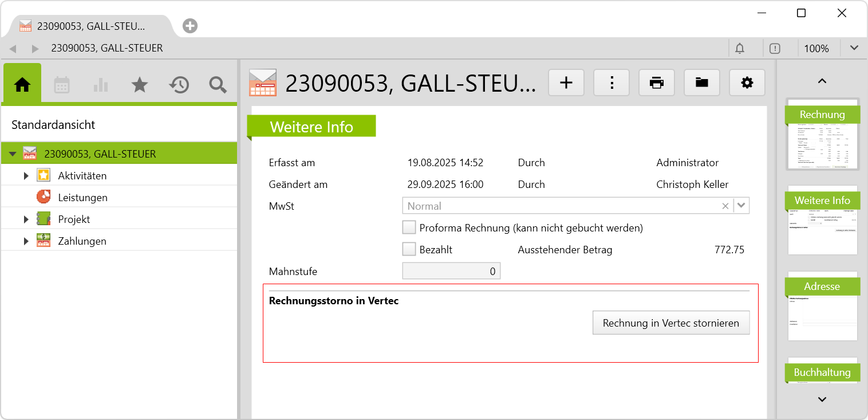Click the settings gear button
This screenshot has width=868, height=420.
click(x=747, y=83)
